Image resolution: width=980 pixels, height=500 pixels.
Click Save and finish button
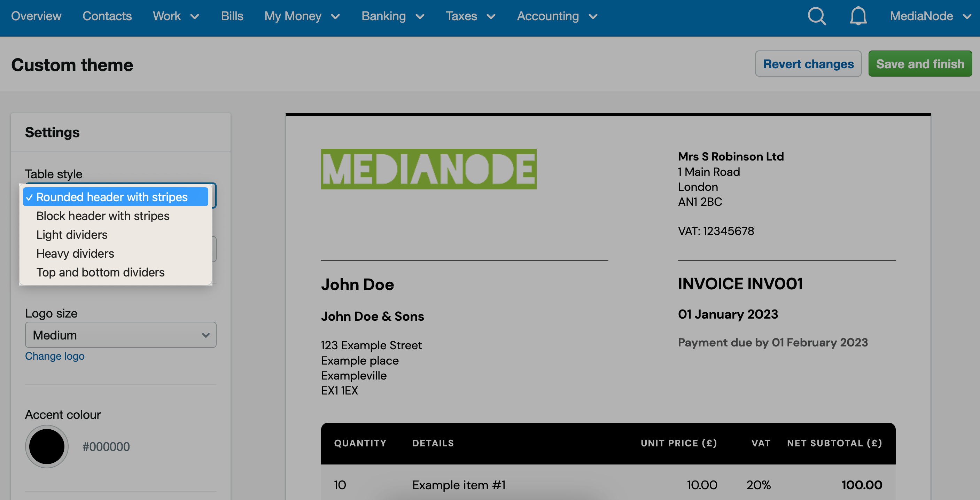(x=919, y=64)
